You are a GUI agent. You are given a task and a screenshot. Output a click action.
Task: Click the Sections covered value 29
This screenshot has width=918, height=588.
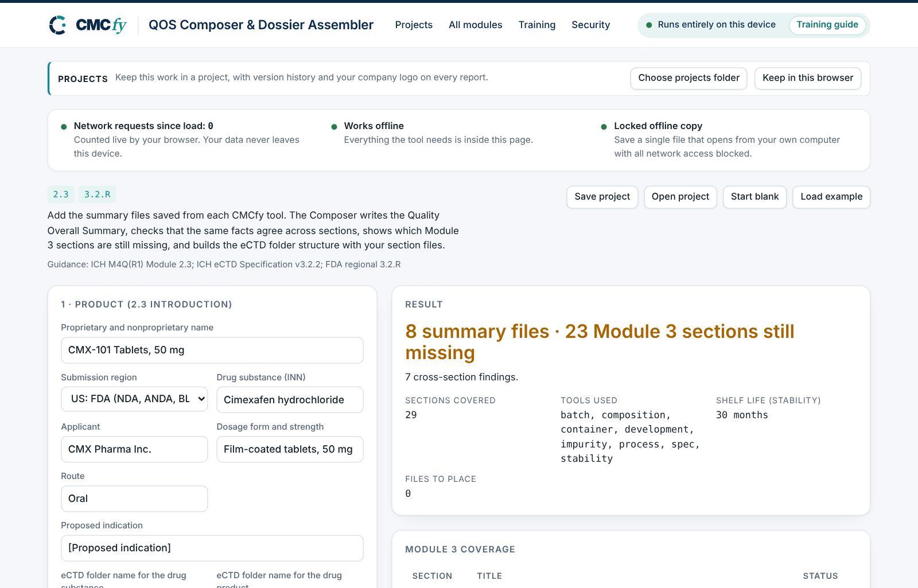pyautogui.click(x=411, y=415)
